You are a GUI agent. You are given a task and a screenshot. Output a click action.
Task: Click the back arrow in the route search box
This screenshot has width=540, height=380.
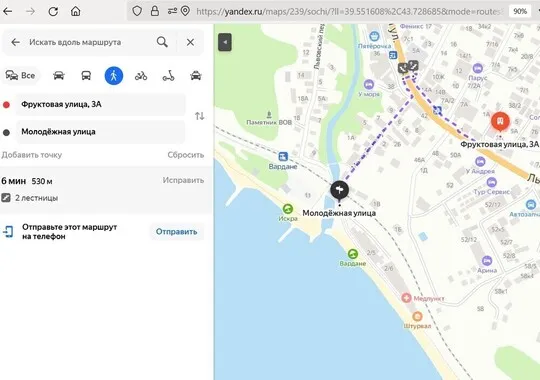(15, 42)
